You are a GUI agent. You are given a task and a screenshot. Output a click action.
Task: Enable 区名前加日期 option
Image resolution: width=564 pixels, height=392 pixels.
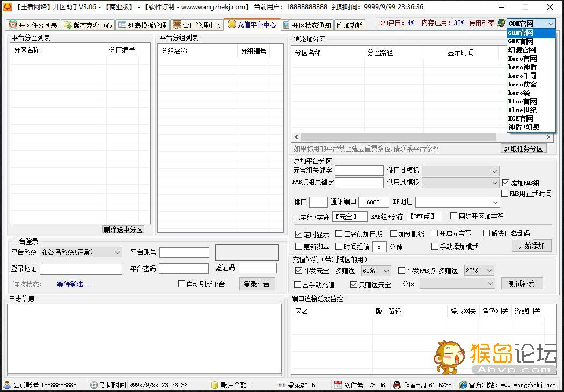339,234
